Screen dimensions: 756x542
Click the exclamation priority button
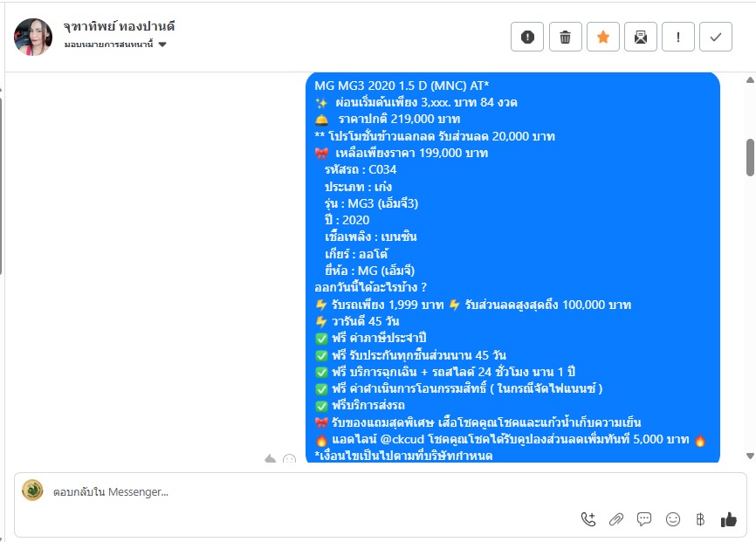click(678, 37)
